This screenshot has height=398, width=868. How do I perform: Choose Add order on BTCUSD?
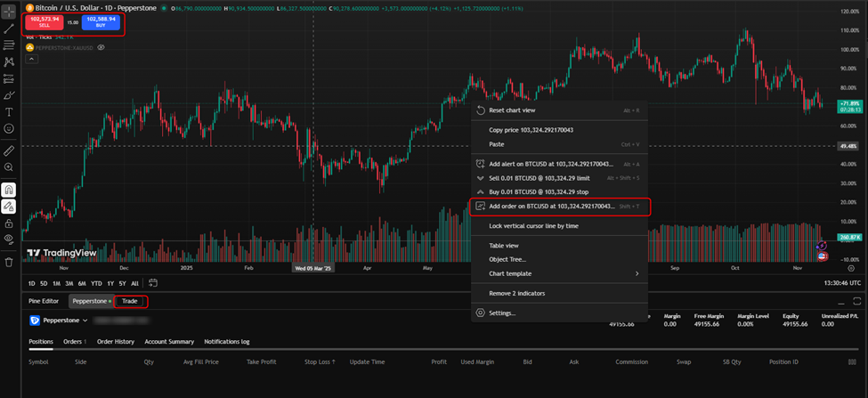559,206
